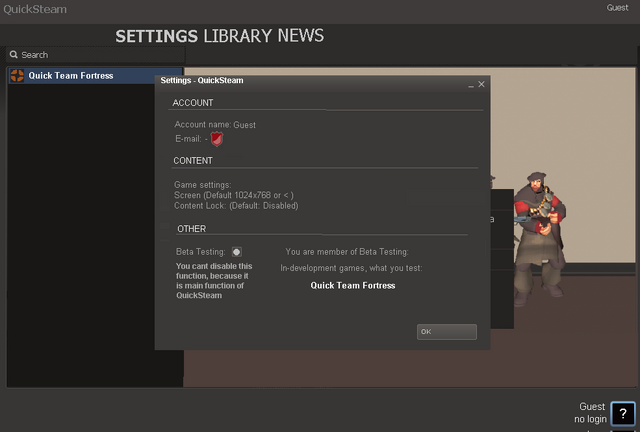This screenshot has width=640, height=432.
Task: Open the LIBRARY tab
Action: pos(238,36)
